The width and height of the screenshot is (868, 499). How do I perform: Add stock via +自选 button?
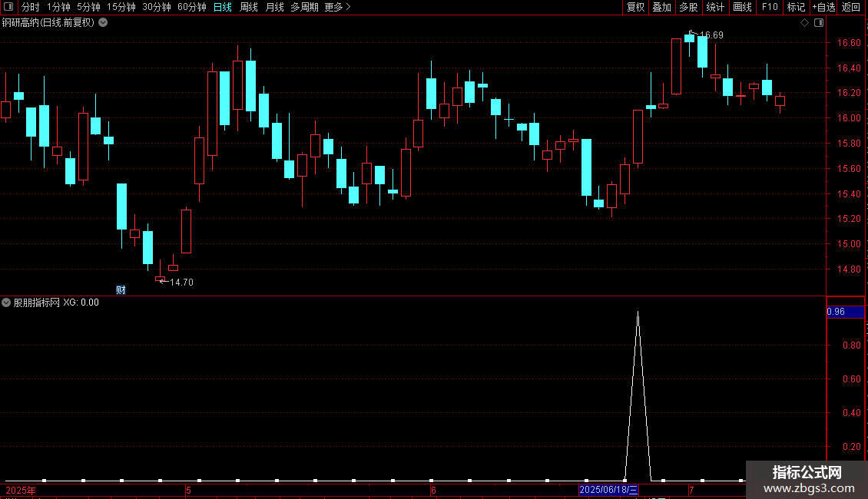(823, 7)
